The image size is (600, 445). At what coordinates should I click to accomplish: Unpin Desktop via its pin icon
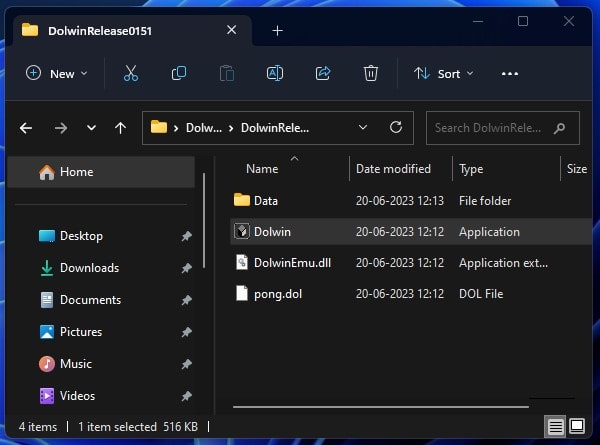pyautogui.click(x=186, y=236)
